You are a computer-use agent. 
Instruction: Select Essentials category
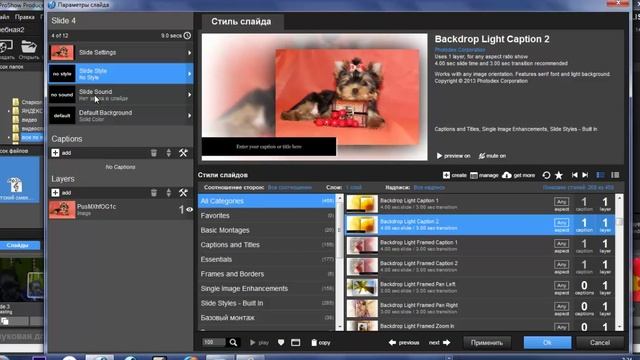click(x=267, y=260)
